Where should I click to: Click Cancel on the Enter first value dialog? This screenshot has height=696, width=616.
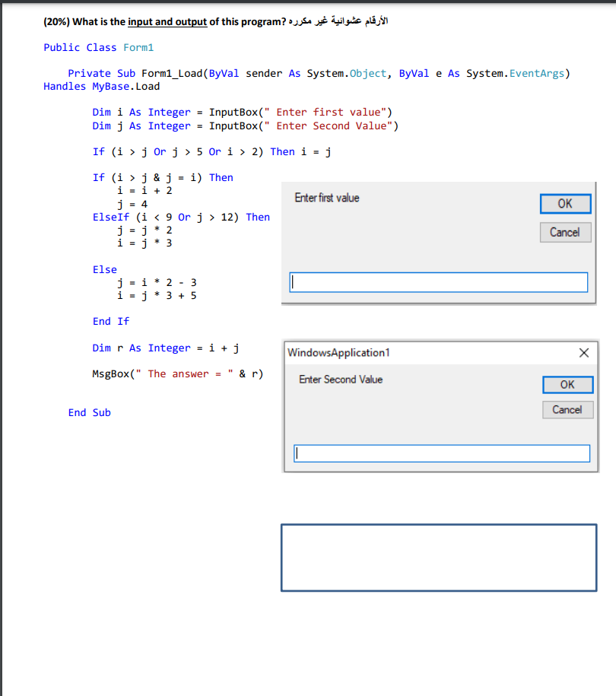(565, 232)
